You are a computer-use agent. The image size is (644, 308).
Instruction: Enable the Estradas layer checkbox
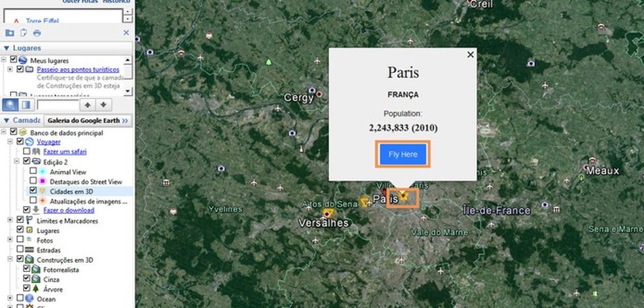pos(20,249)
